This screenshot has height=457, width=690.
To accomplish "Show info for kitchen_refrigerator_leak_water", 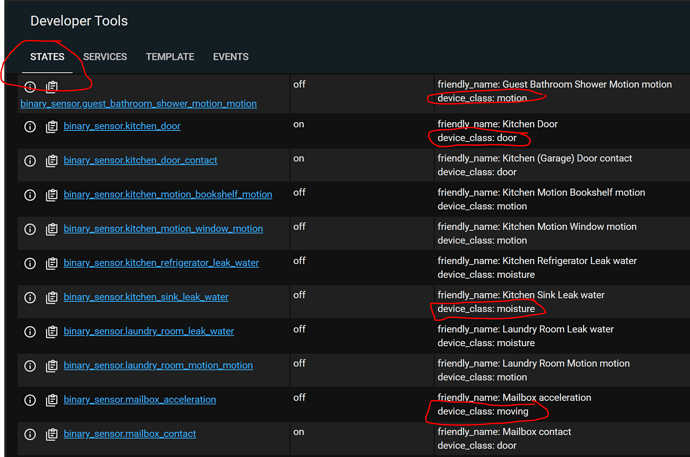I will [30, 263].
